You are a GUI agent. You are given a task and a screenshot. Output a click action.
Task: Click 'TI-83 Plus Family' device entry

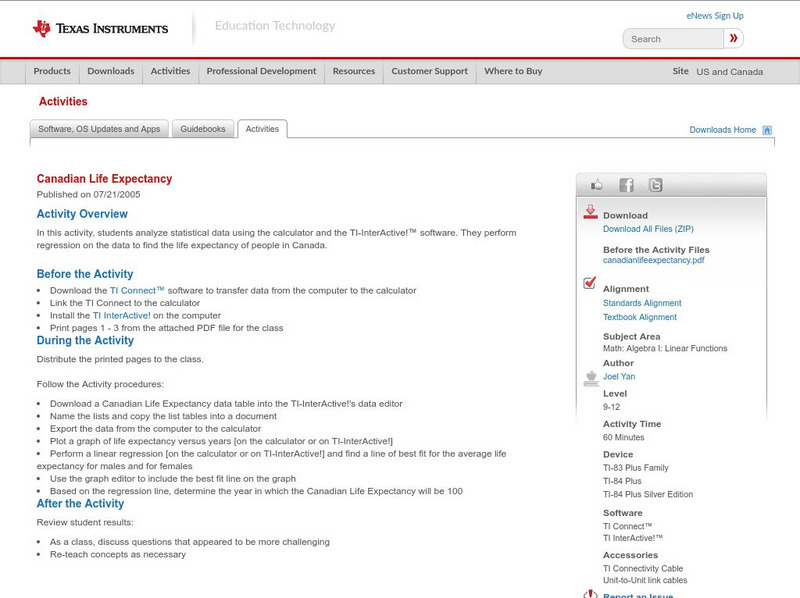coord(636,468)
